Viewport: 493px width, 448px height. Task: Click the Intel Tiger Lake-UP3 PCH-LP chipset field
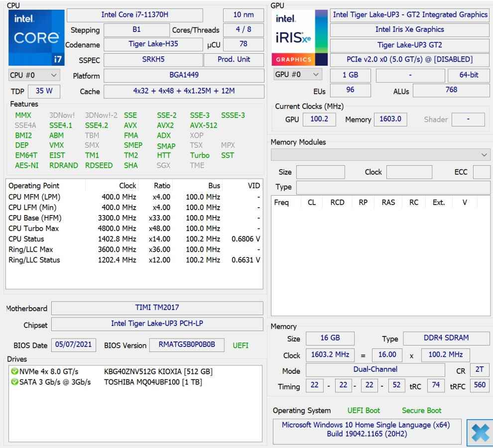click(157, 324)
